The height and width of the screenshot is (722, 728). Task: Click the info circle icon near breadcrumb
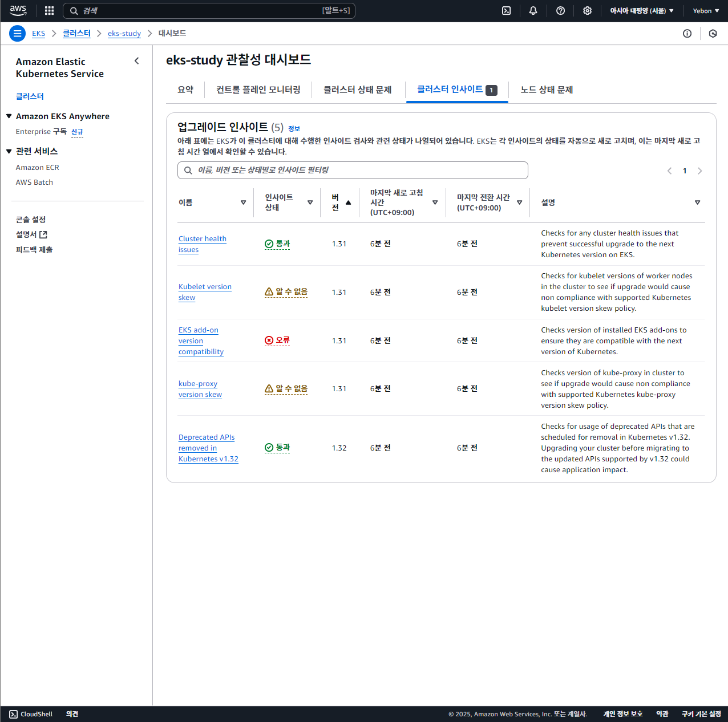pyautogui.click(x=687, y=34)
